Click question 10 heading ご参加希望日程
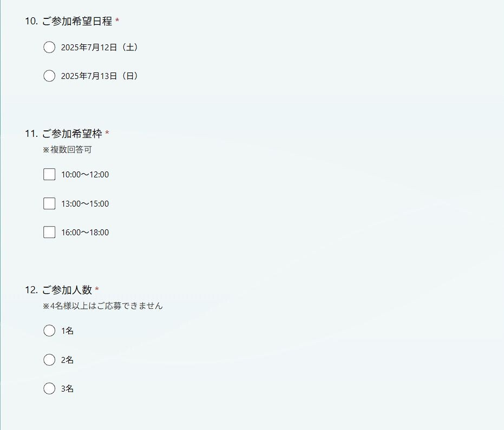 coord(77,21)
